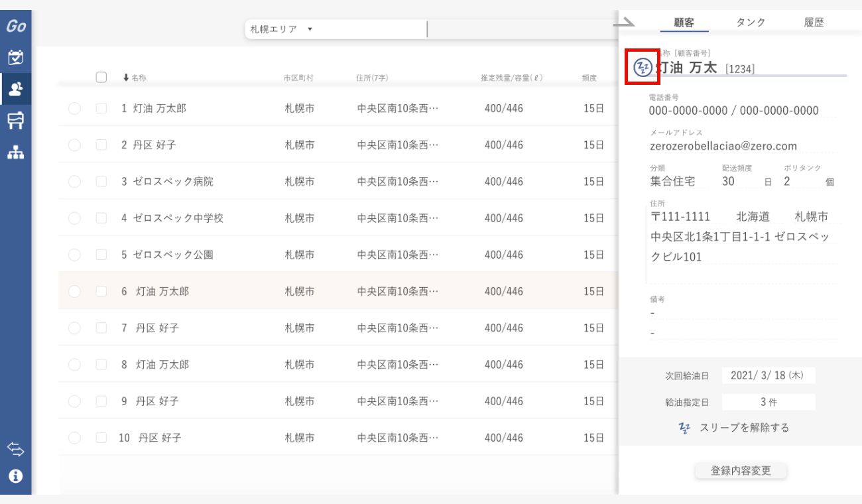This screenshot has height=504, width=862.
Task: Click the zz icon beside スリープを解除する
Action: coord(685,428)
